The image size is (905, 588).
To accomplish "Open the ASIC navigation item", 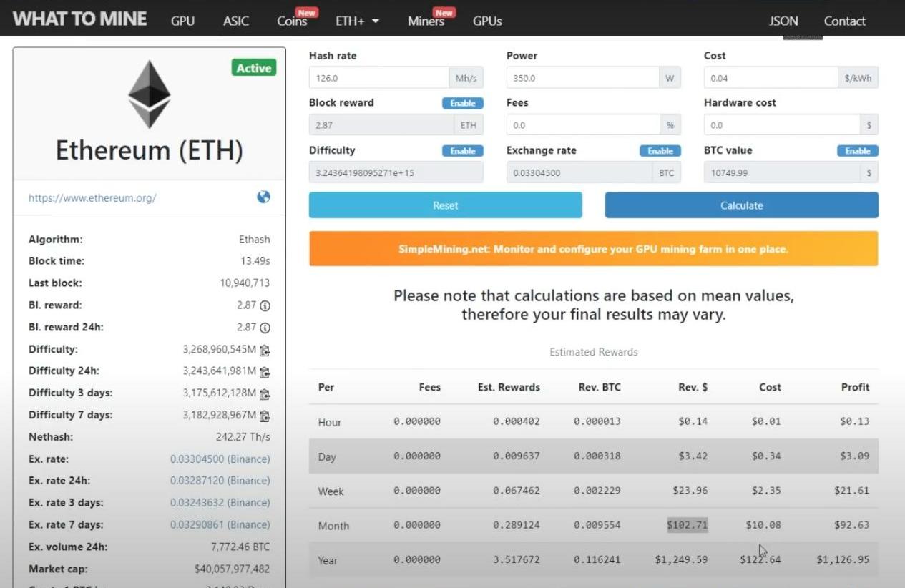I will click(236, 21).
